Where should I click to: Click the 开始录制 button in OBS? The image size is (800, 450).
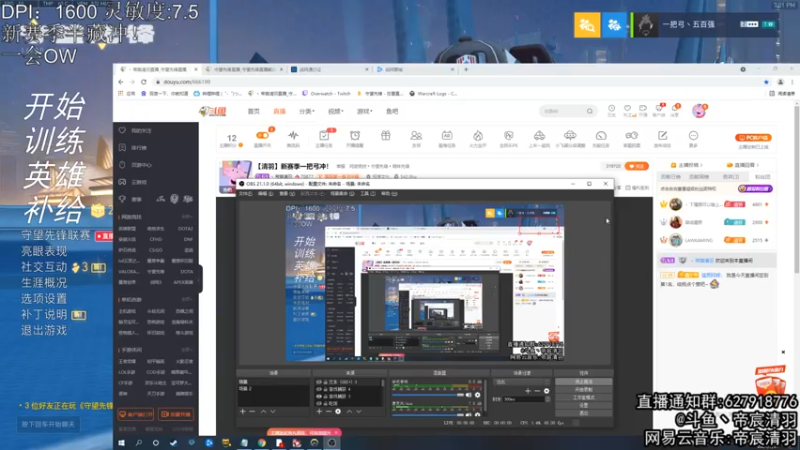584,390
